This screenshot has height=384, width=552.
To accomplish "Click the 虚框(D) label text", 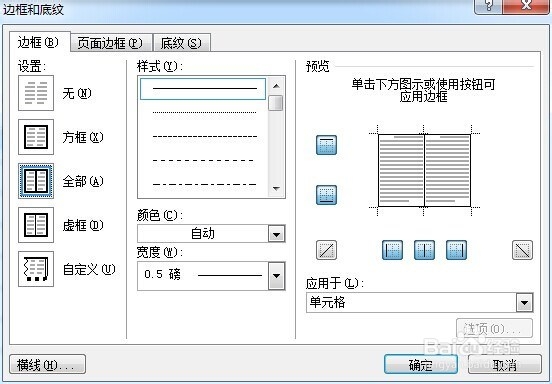I will tap(83, 225).
